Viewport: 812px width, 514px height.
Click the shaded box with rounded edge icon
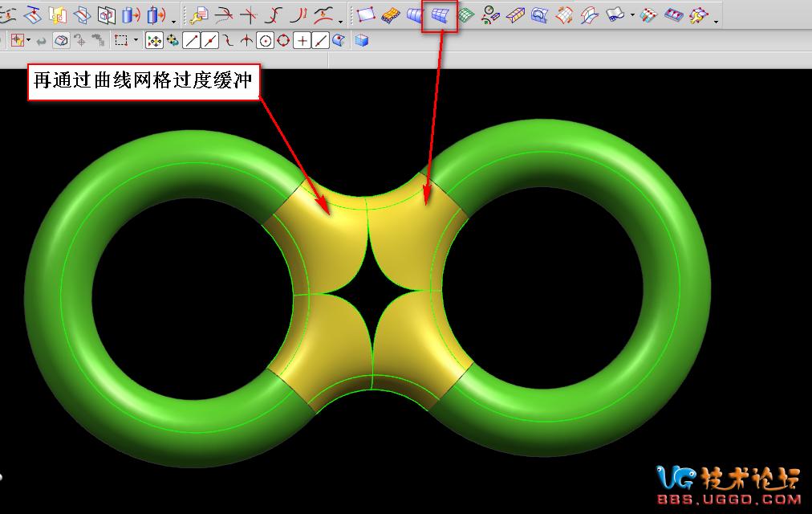(x=61, y=40)
